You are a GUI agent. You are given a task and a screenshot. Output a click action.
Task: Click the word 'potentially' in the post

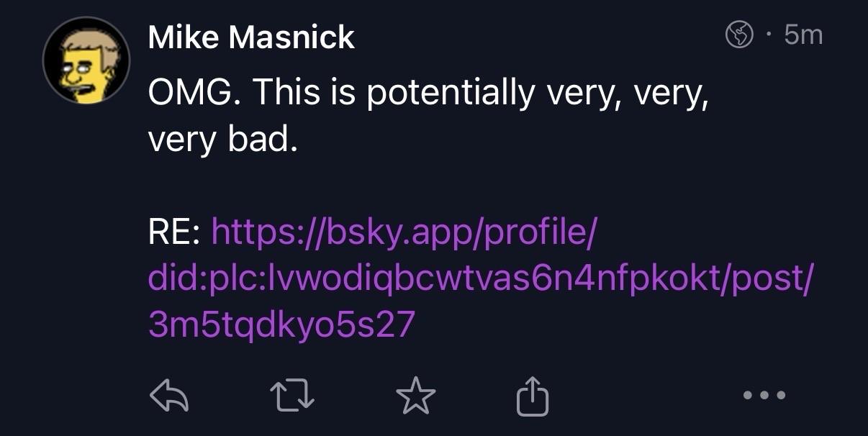point(451,92)
